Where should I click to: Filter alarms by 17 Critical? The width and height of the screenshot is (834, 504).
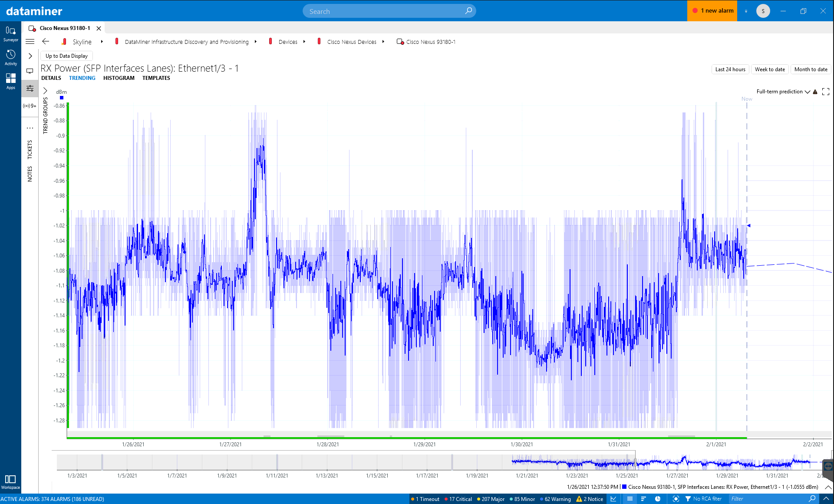[x=458, y=499]
